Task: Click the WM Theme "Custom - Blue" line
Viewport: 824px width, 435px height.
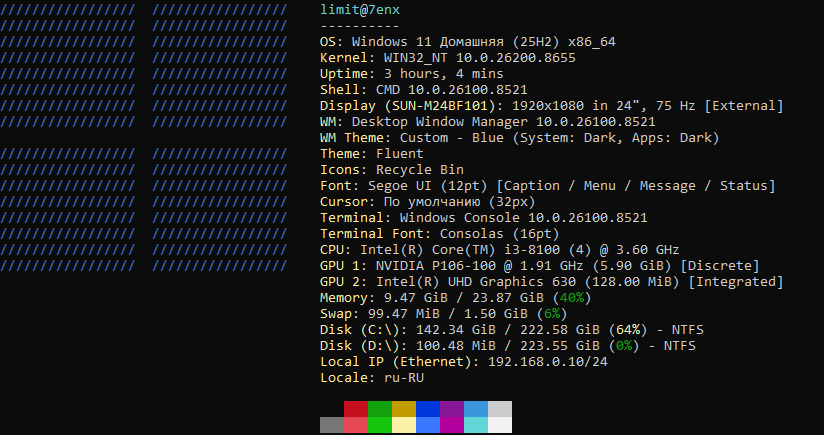Action: click(520, 138)
